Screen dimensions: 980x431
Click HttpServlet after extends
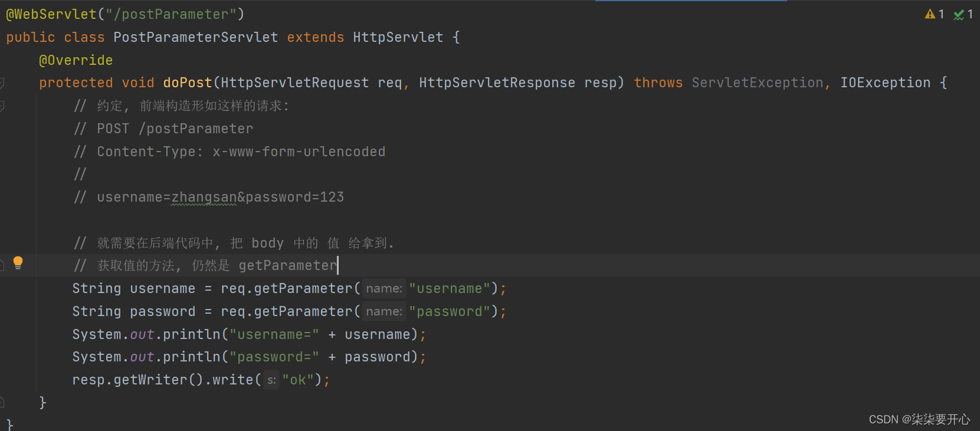(x=398, y=37)
